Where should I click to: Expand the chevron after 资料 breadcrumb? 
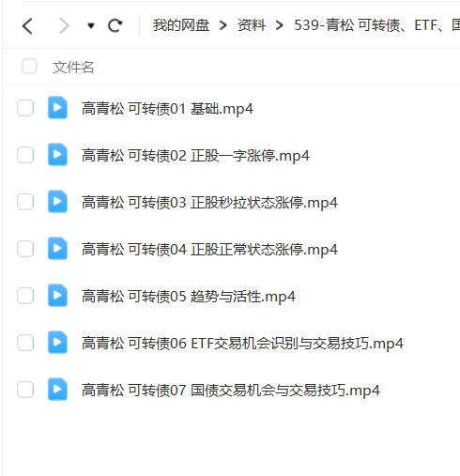coord(280,25)
